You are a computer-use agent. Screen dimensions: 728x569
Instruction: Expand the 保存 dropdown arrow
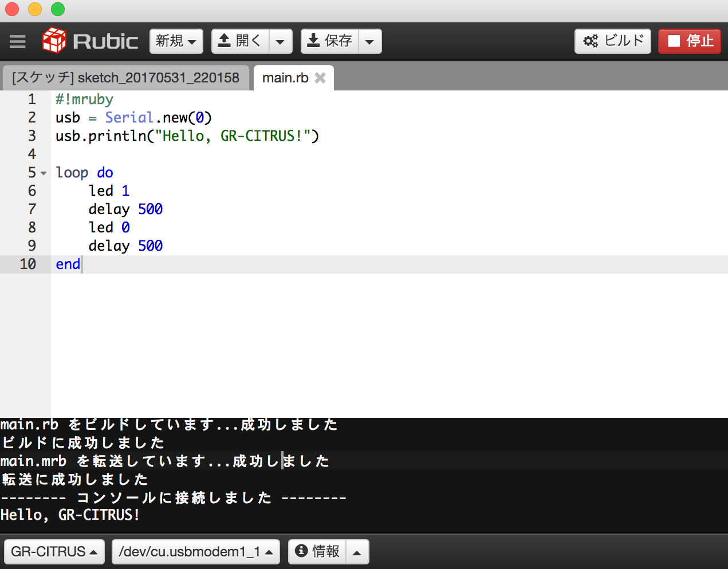click(370, 41)
